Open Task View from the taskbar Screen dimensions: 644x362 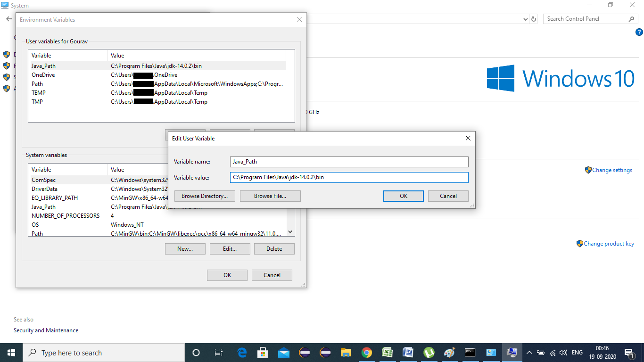pos(219,353)
